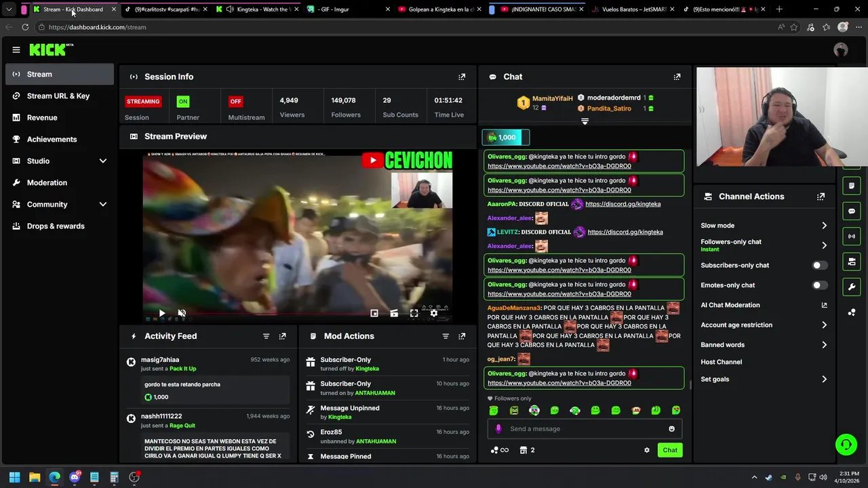The height and width of the screenshot is (488, 868).
Task: Open the gift shop icon with count 2
Action: [527, 450]
